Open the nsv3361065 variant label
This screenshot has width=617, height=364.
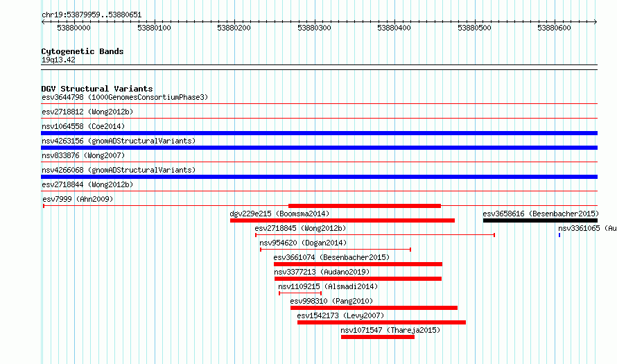587,228
